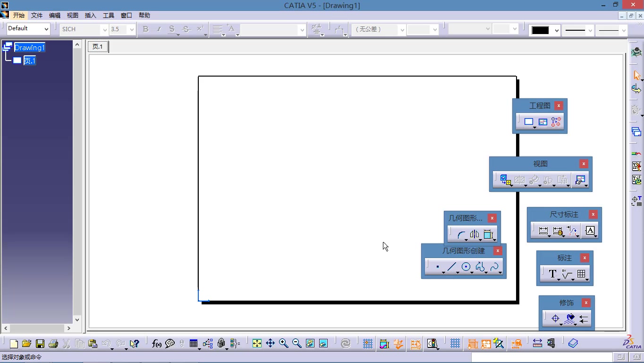The width and height of the screenshot is (644, 363).
Task: Select the Pan tool in the bottom toolbar
Action: pos(270,344)
